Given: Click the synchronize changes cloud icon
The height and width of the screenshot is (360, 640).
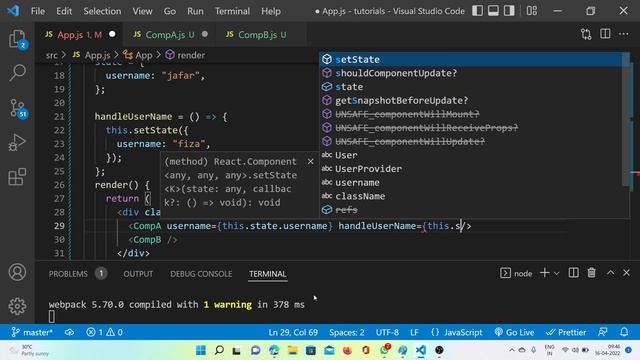Looking at the screenshot, I should pos(69,333).
